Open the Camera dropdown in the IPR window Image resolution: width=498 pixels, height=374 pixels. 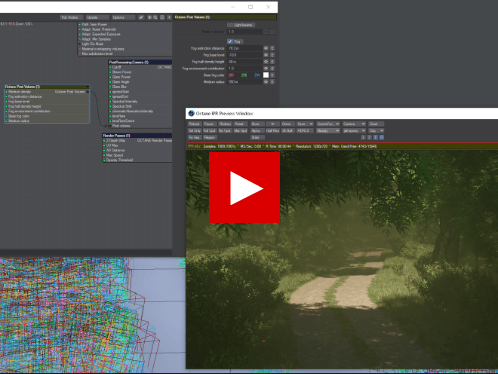coord(354,124)
